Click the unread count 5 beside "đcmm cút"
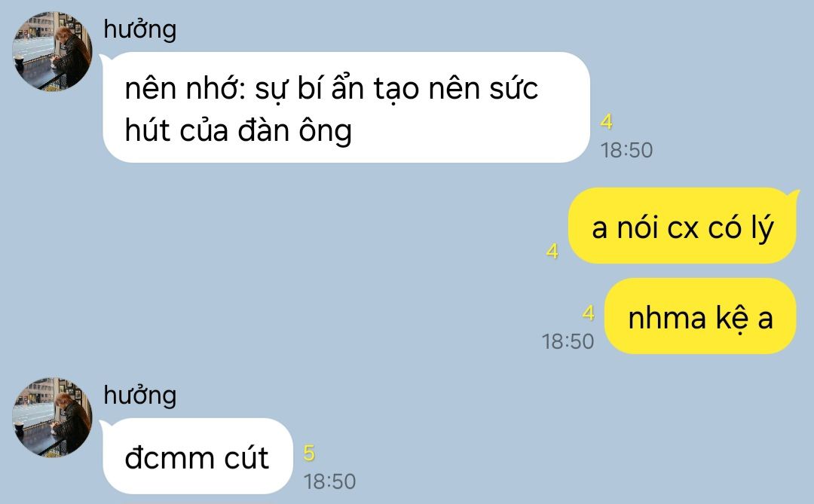Viewport: 814px width, 504px height. tap(309, 453)
